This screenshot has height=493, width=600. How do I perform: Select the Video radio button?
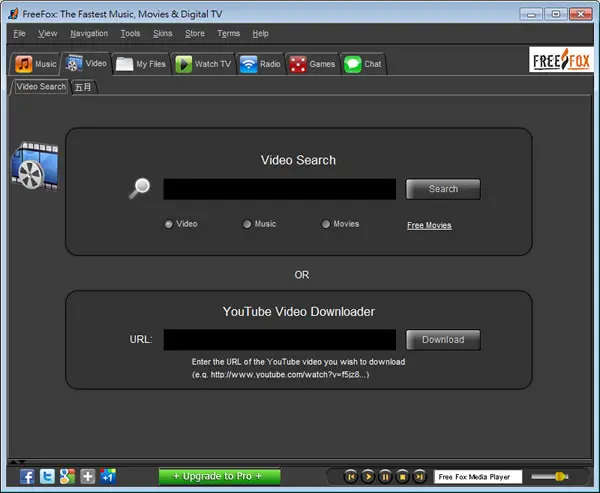168,224
